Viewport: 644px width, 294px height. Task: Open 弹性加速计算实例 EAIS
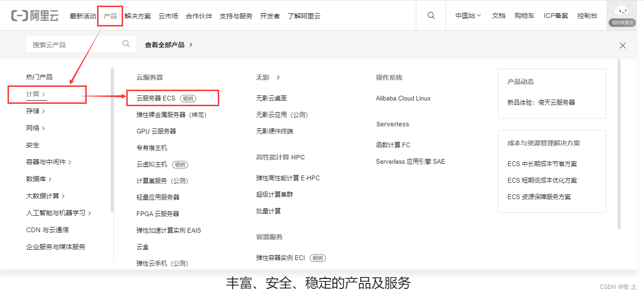(x=169, y=230)
